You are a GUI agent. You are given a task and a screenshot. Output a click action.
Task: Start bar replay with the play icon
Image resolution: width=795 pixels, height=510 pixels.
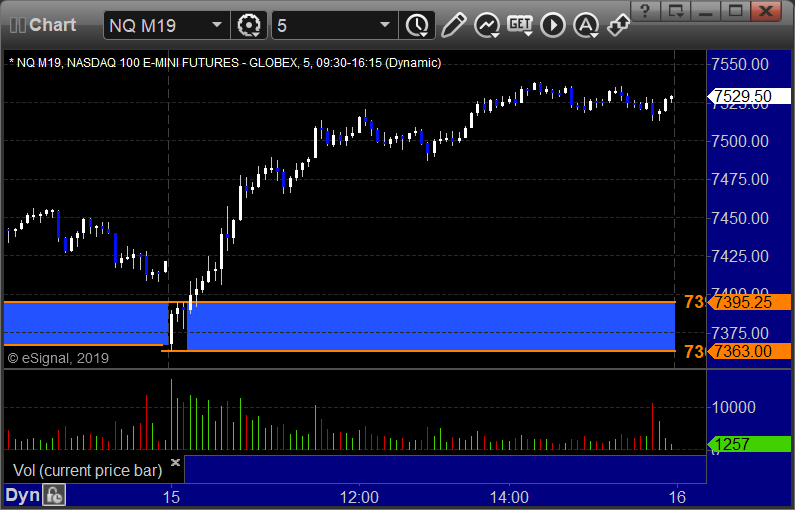click(x=553, y=25)
